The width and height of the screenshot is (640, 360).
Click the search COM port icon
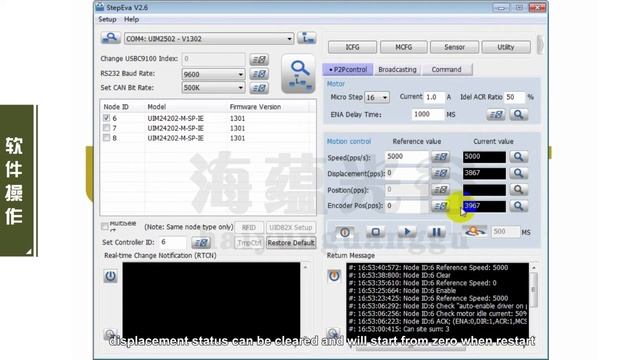click(x=111, y=38)
